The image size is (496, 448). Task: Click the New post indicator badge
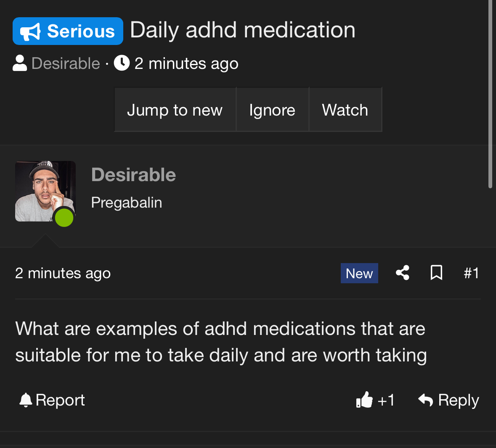pos(359,273)
